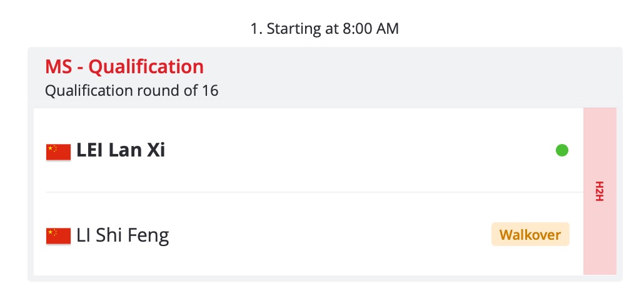Click the word Xi in first player's name

pos(156,150)
